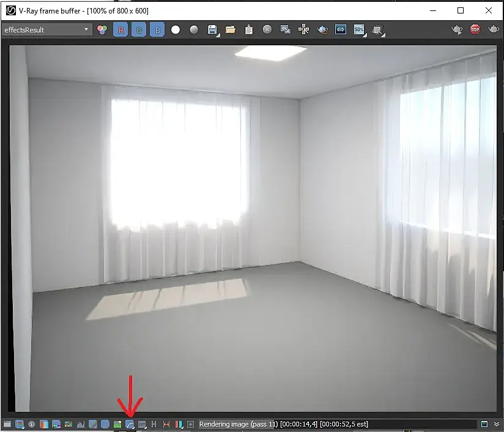Screen dimensions: 504x432
Task: Maximize the V-Ray frame buffer window
Action: [461, 10]
